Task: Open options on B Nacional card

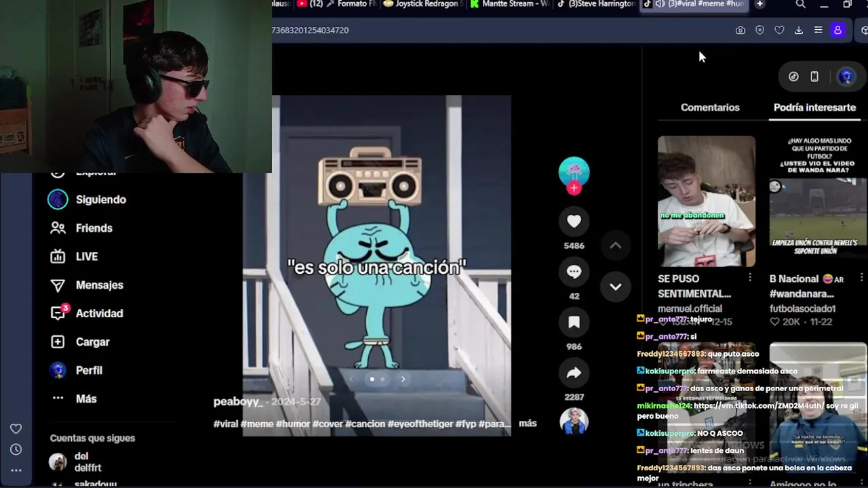Action: pos(861,278)
